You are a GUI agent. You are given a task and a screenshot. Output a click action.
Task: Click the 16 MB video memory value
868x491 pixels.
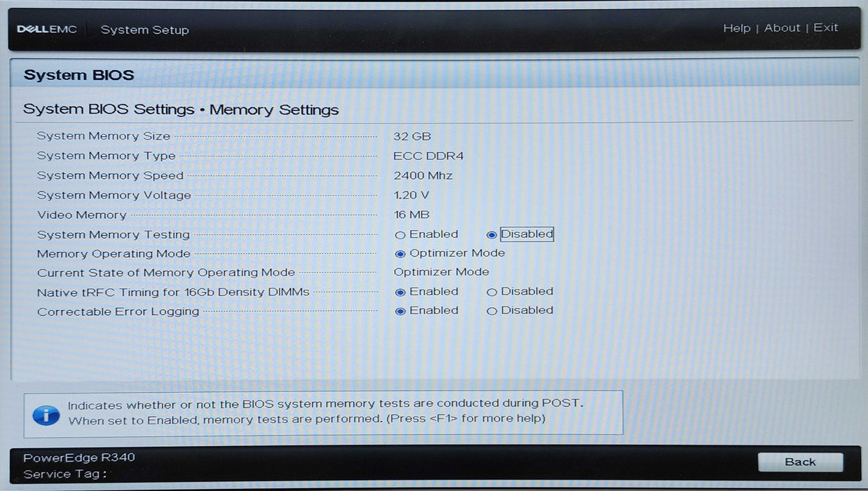click(x=412, y=215)
